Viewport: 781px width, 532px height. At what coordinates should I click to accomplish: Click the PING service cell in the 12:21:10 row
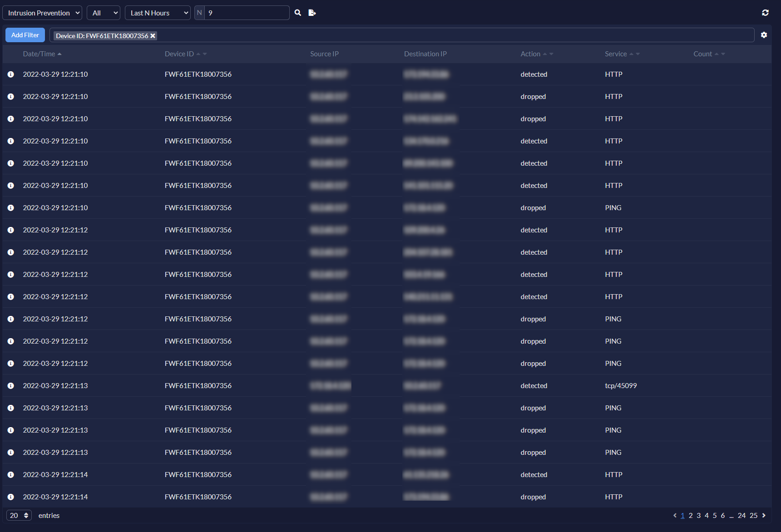click(x=613, y=208)
